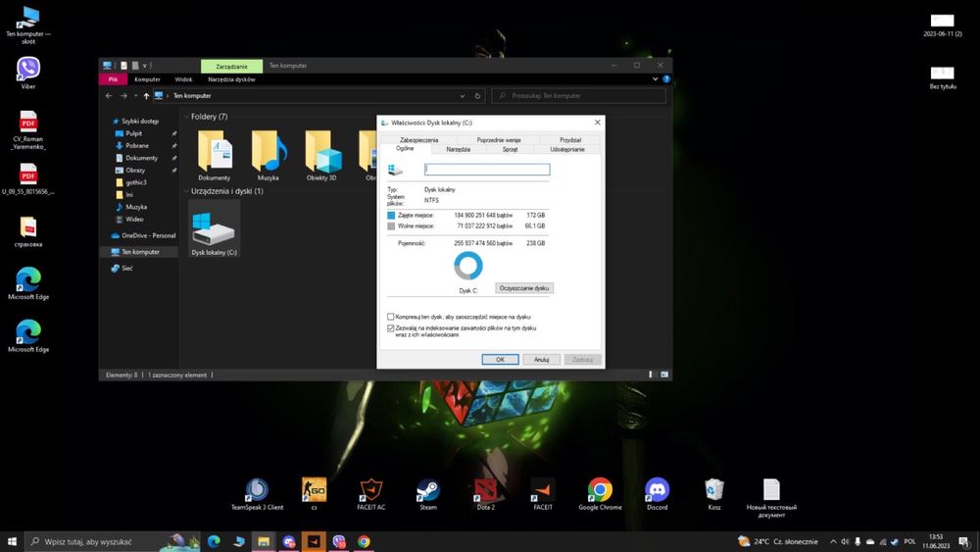This screenshot has height=552, width=980.
Task: Open Szybki dostęp in navigation pane
Action: pyautogui.click(x=139, y=122)
